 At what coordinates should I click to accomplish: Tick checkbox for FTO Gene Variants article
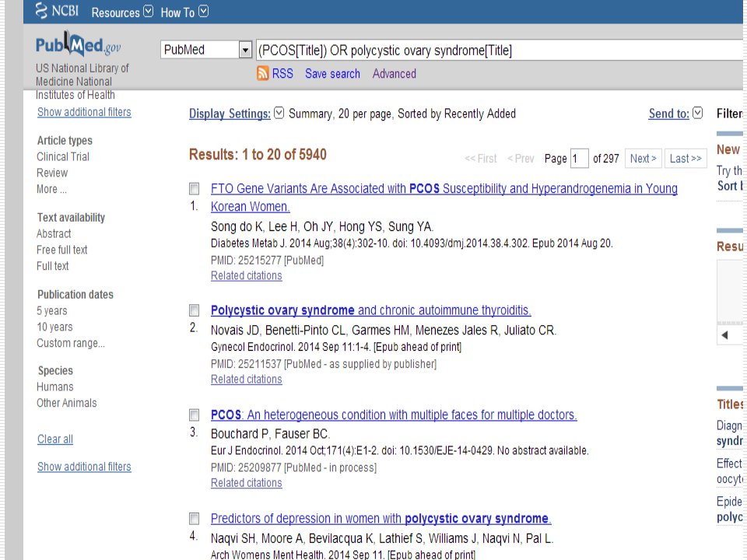click(x=195, y=189)
